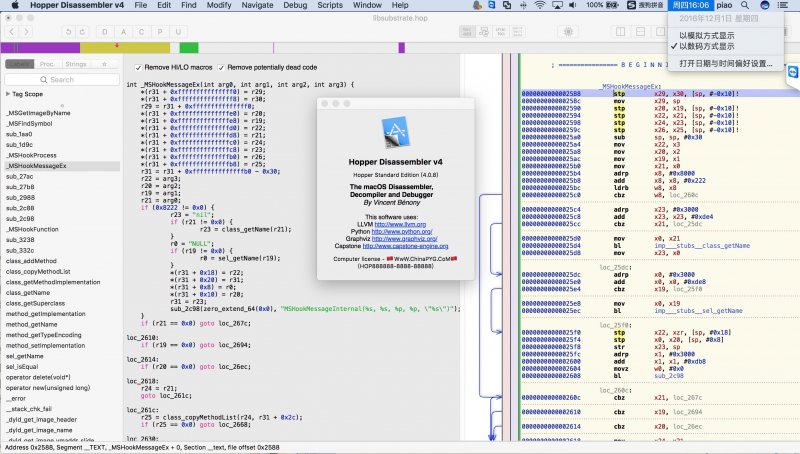Select sub_2c98 in labels list
Image resolution: width=800 pixels, height=454 pixels.
coord(20,219)
